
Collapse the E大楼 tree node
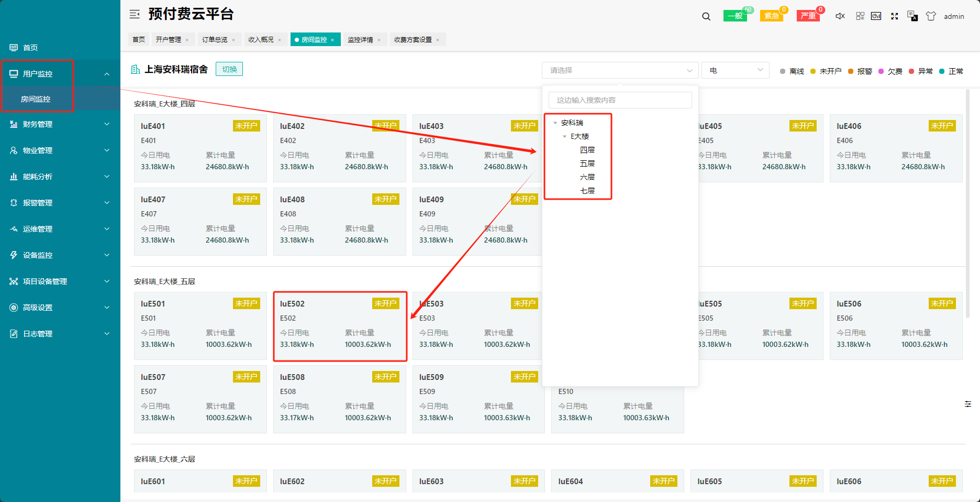564,136
